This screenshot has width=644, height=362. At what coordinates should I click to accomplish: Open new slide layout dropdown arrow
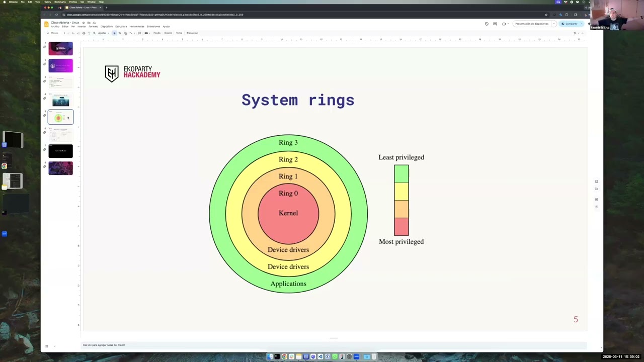[x=68, y=33]
